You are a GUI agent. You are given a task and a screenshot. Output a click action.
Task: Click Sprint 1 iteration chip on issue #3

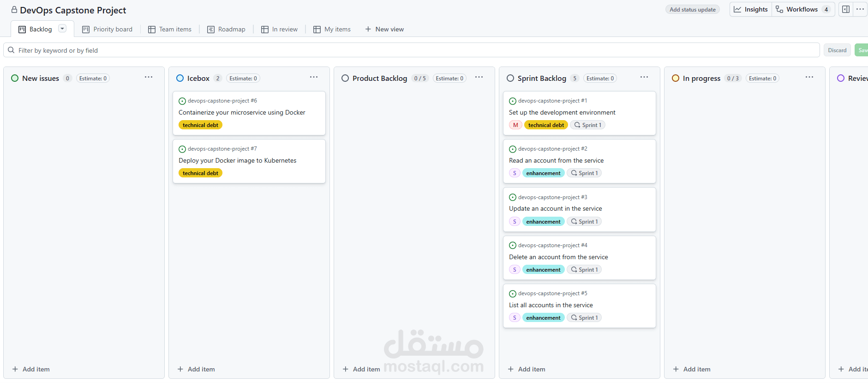tap(584, 221)
